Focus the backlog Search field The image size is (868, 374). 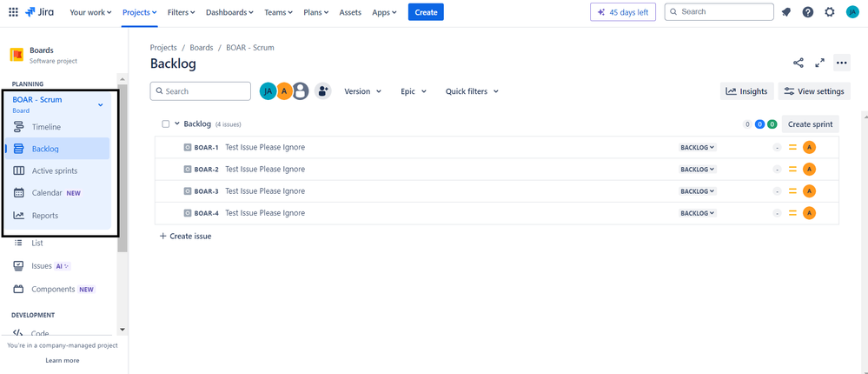[x=201, y=91]
